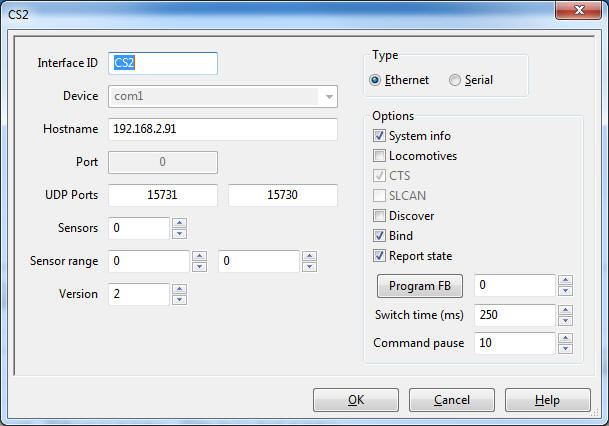Decrease the Version number

click(179, 299)
